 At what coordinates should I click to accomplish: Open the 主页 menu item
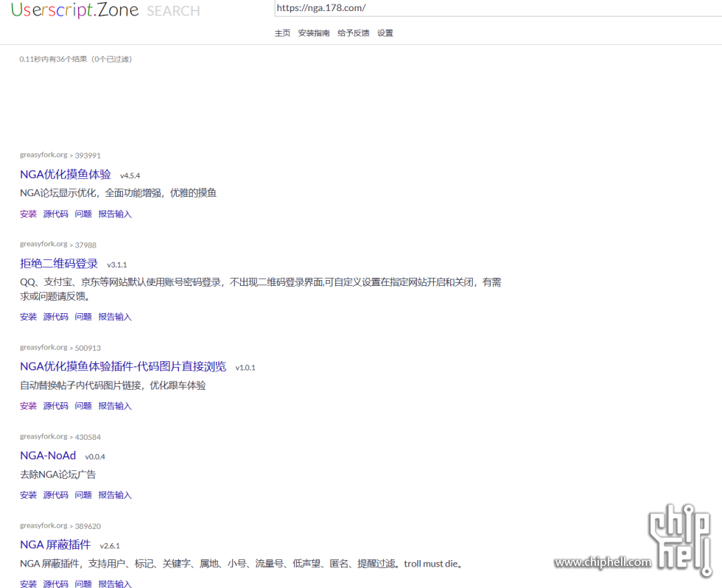(x=282, y=33)
